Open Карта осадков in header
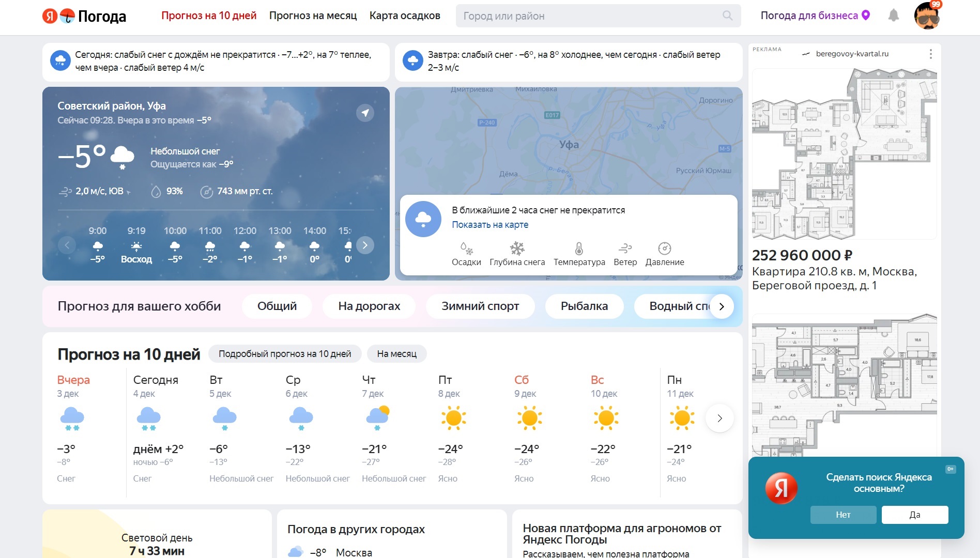 point(405,16)
